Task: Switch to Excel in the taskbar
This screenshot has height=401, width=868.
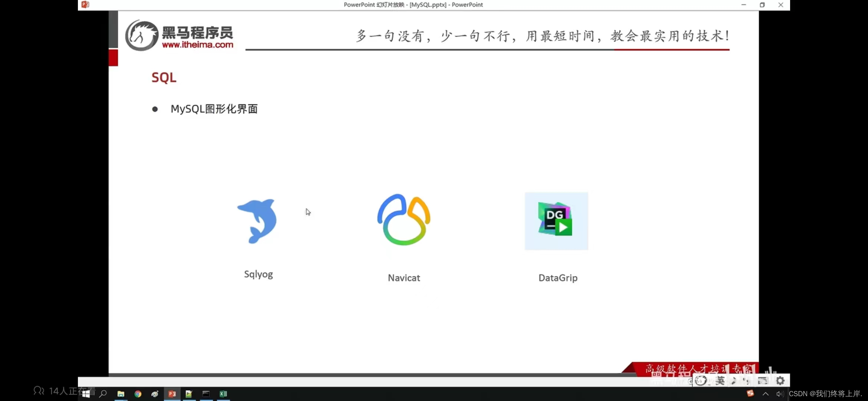Action: point(223,394)
